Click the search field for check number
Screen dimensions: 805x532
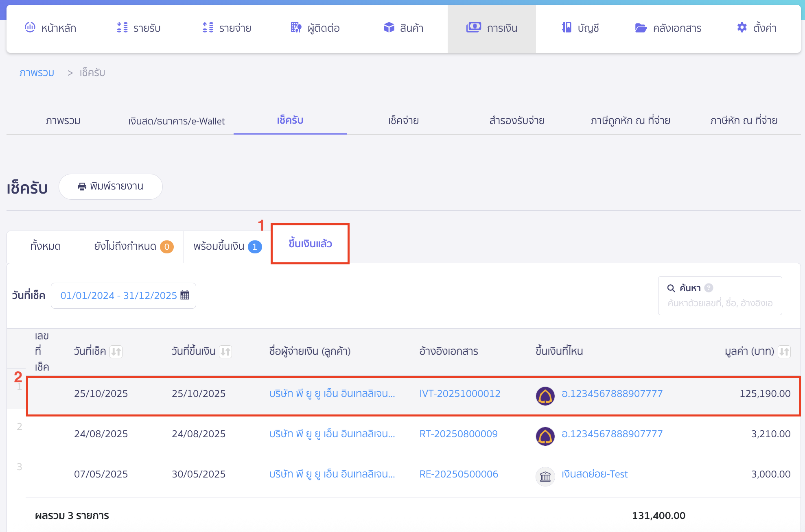point(720,303)
